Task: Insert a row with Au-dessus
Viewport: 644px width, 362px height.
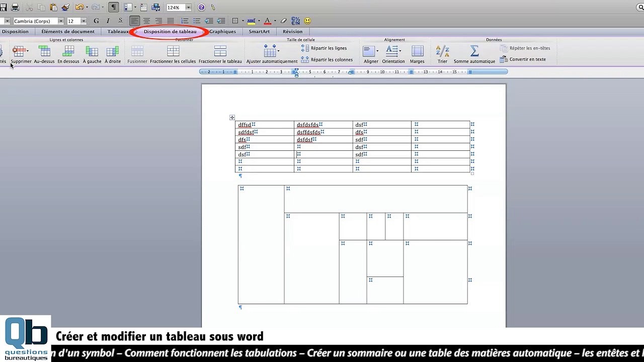Action: click(x=44, y=54)
